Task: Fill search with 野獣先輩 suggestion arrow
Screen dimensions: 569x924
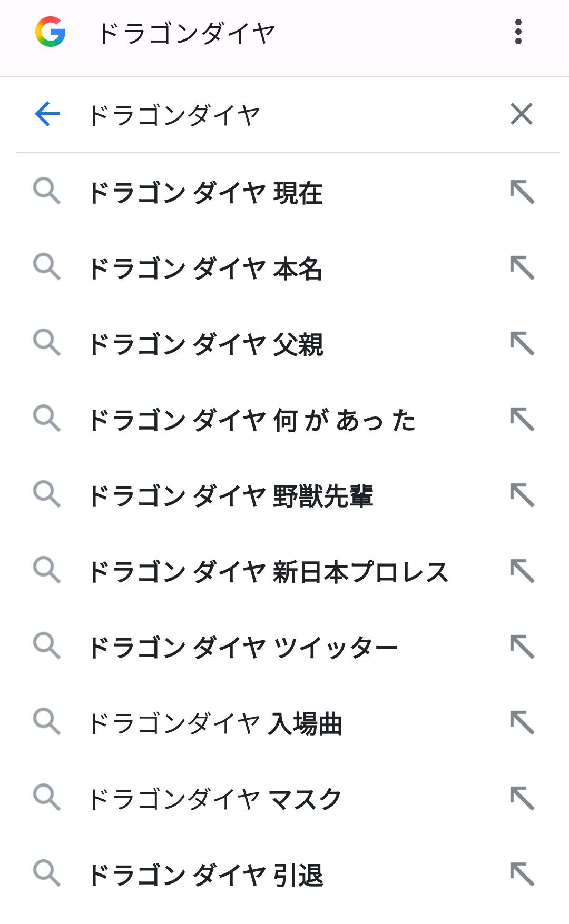Action: pos(522,495)
